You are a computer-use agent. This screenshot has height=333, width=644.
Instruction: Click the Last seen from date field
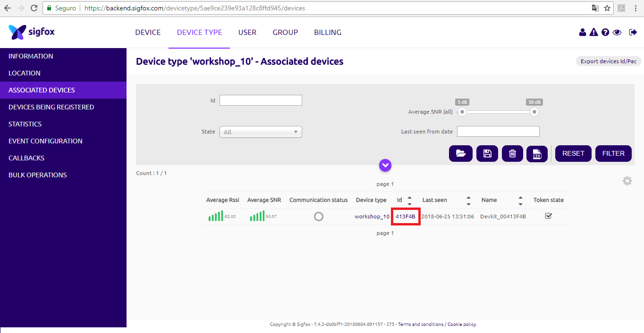tap(498, 131)
